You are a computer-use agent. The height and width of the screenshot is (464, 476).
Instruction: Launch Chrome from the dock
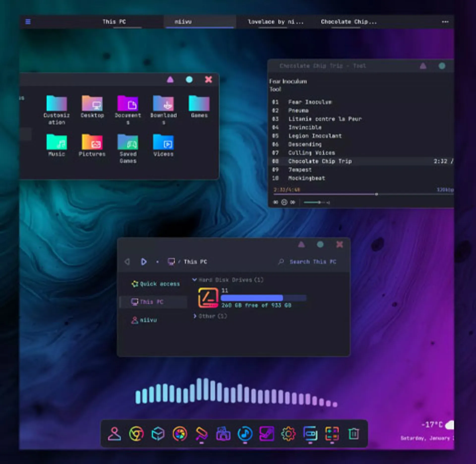[136, 434]
